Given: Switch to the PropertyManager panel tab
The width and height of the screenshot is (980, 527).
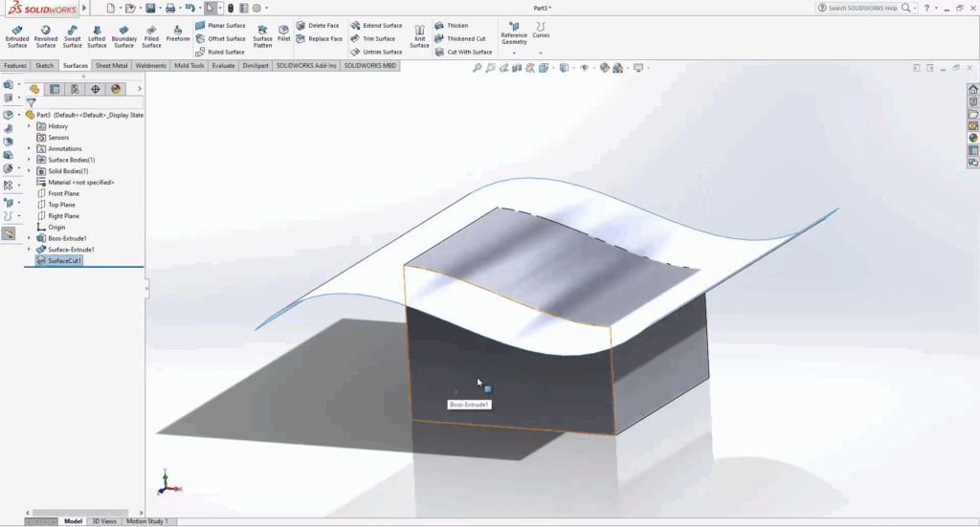Looking at the screenshot, I should [55, 89].
